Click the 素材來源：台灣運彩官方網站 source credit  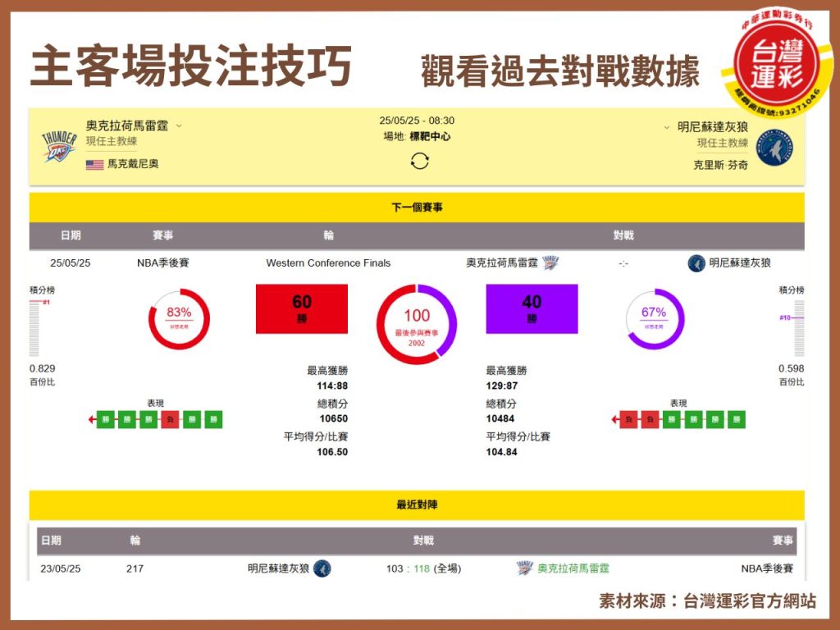(708, 601)
